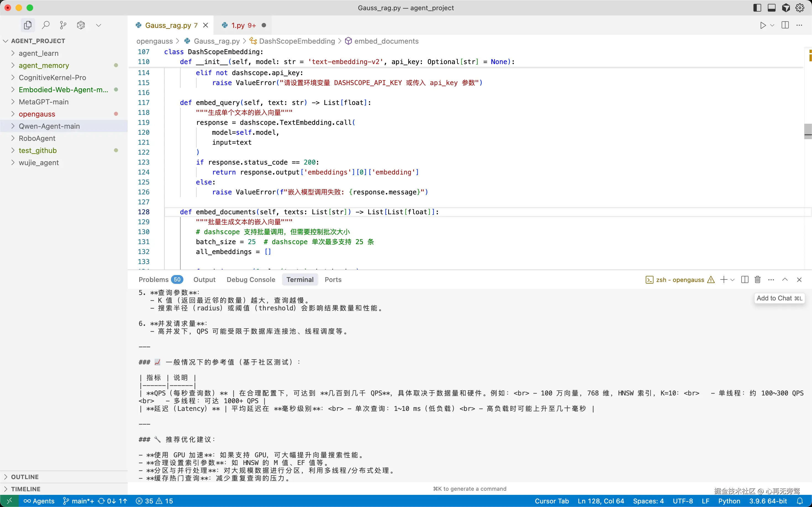Click the Run Python file play icon

tap(763, 25)
